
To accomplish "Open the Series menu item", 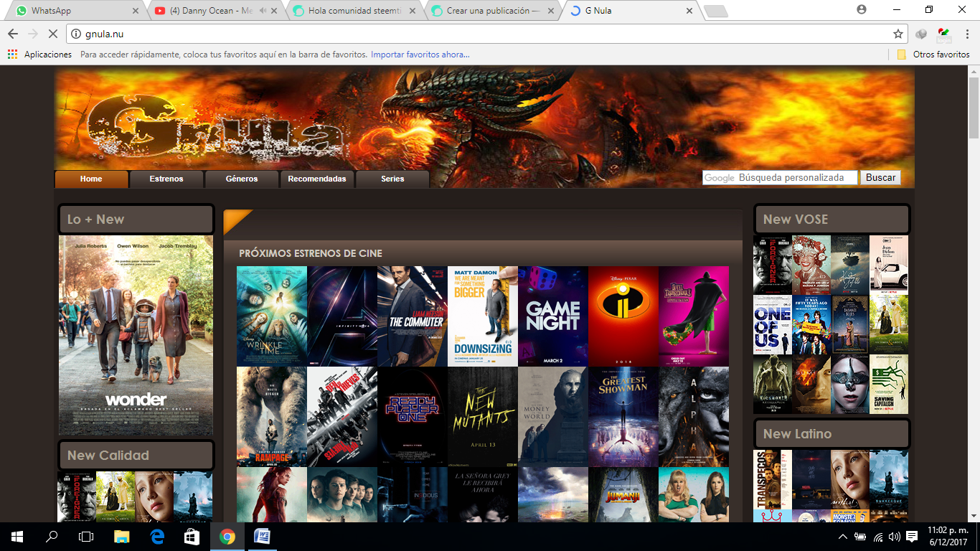I will tap(392, 179).
